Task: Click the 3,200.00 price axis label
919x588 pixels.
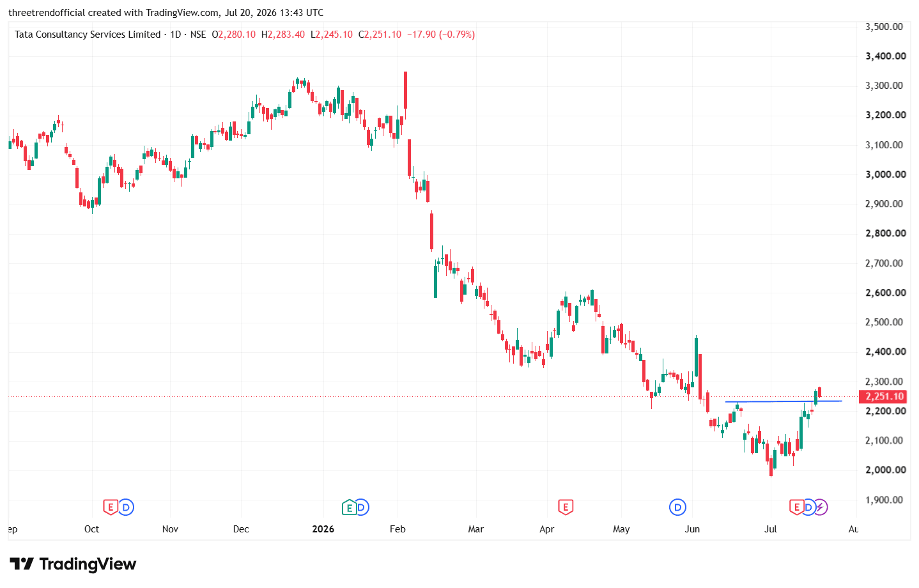Action: click(x=886, y=115)
